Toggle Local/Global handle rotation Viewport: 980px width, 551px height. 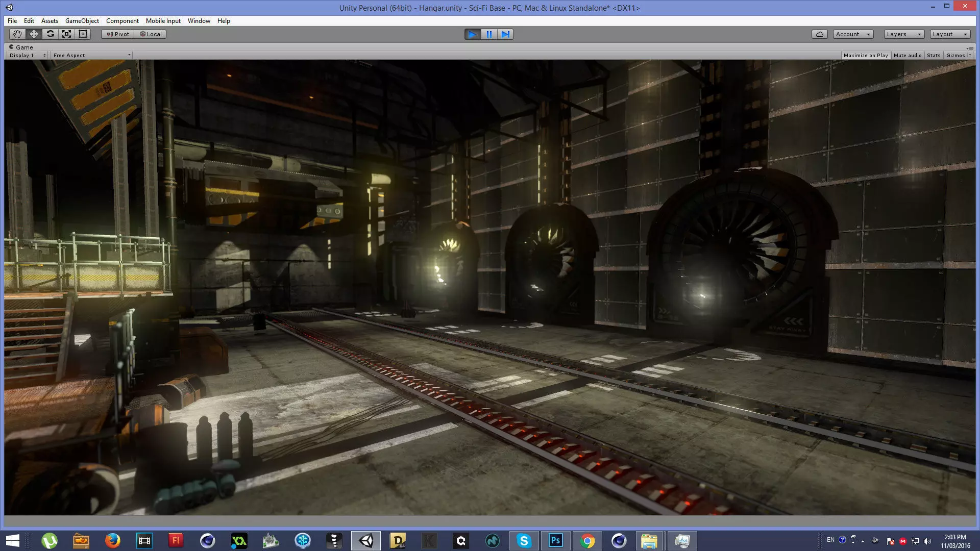click(151, 34)
